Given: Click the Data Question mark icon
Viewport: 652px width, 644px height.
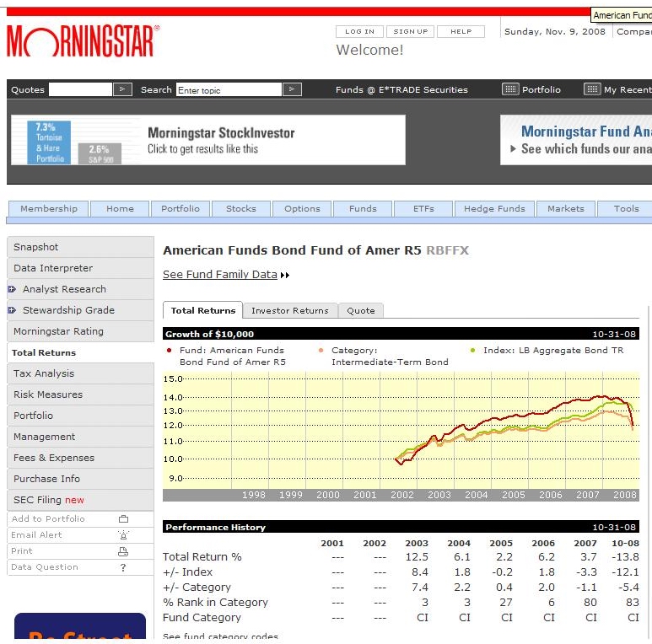Looking at the screenshot, I should (123, 567).
